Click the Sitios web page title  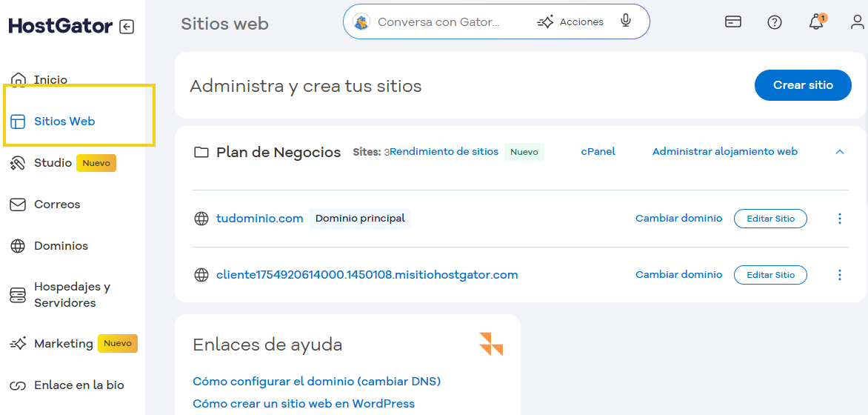224,24
